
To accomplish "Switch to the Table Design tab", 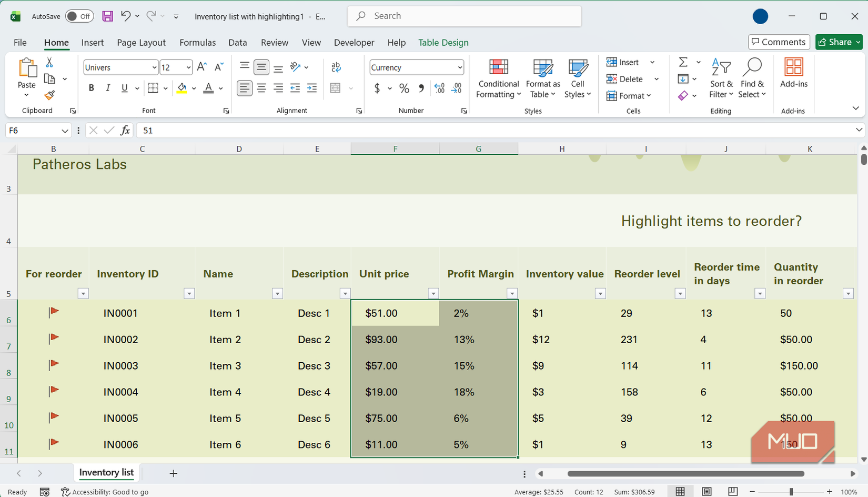I will pos(443,42).
